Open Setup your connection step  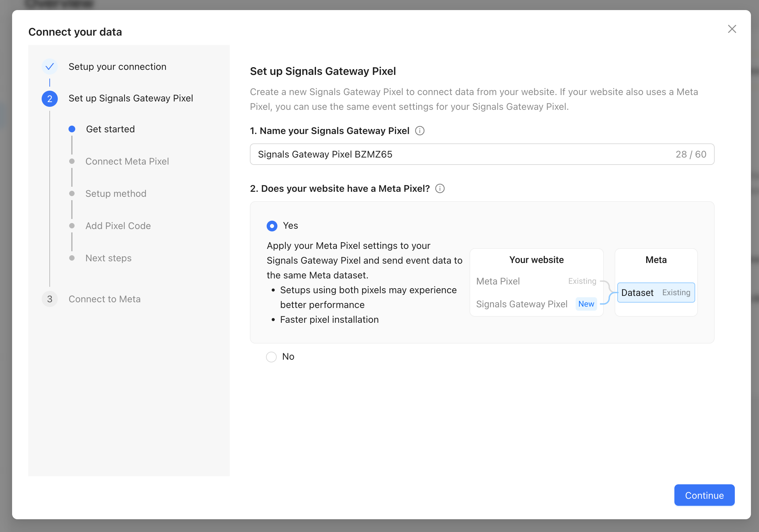point(117,66)
